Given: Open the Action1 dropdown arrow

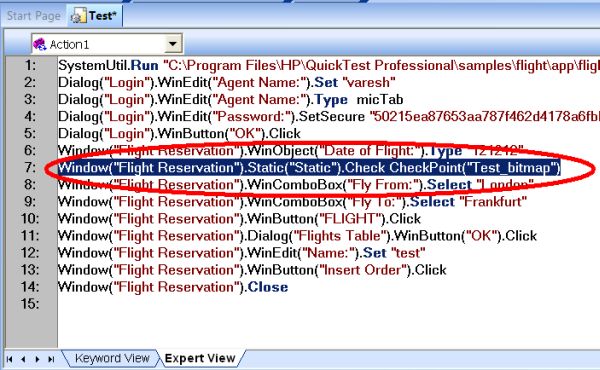Looking at the screenshot, I should coord(173,44).
